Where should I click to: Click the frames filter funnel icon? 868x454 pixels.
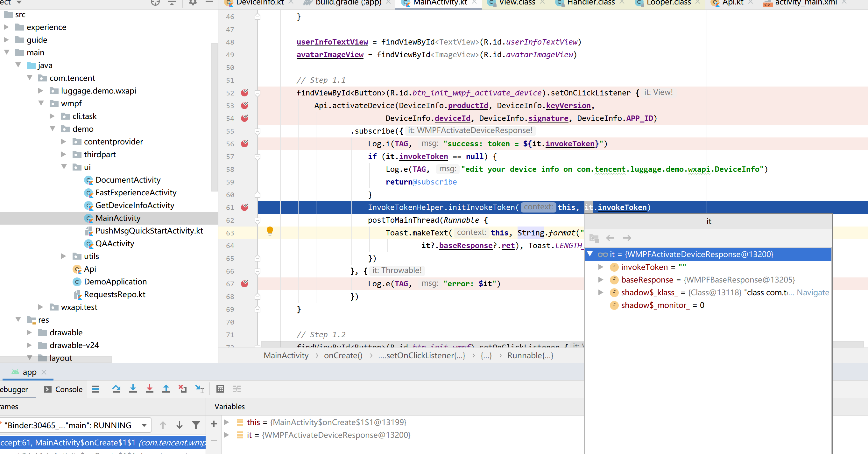point(196,425)
